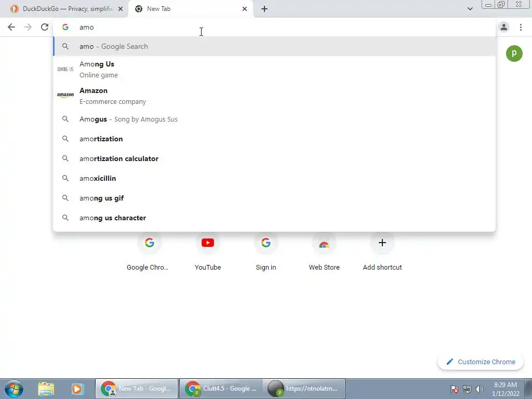Click the Action Center flag tray icon
The image size is (532, 399).
coord(455,389)
